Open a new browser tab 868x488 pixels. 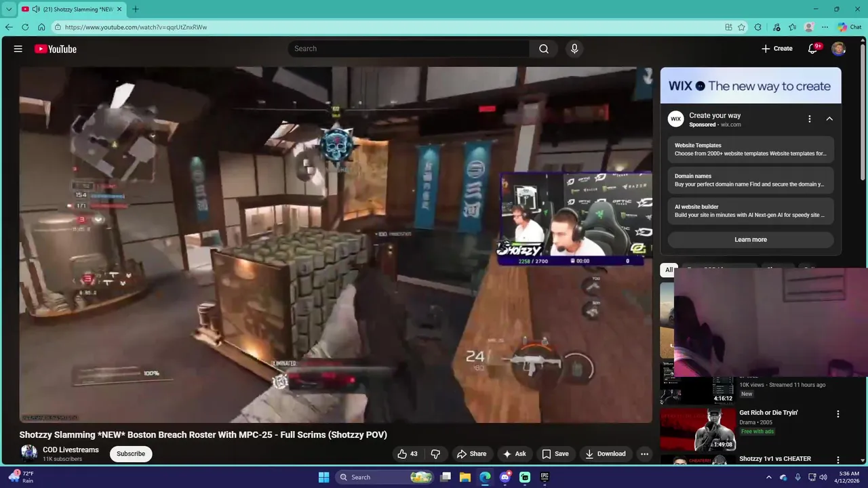pyautogui.click(x=135, y=9)
